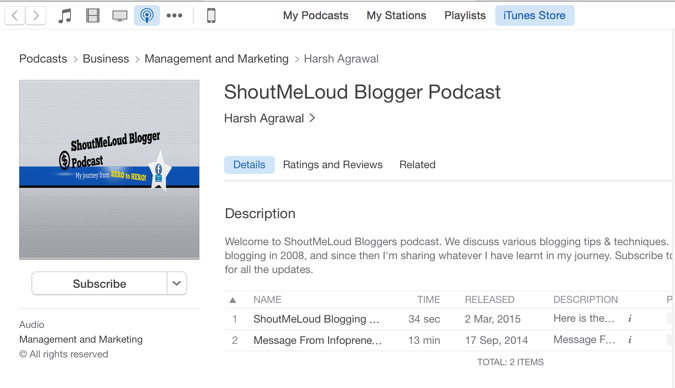Click Harsh Agrawal breadcrumb
The image size is (675, 388).
click(x=341, y=59)
